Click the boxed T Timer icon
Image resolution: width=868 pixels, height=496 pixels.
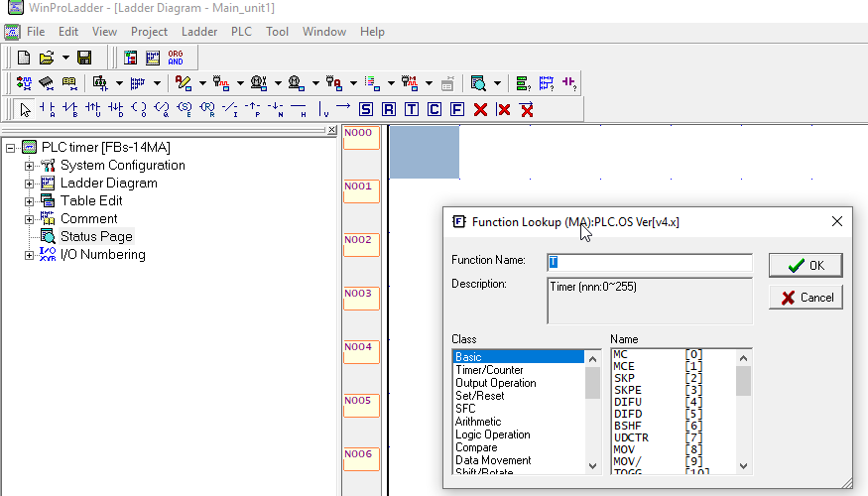point(412,109)
